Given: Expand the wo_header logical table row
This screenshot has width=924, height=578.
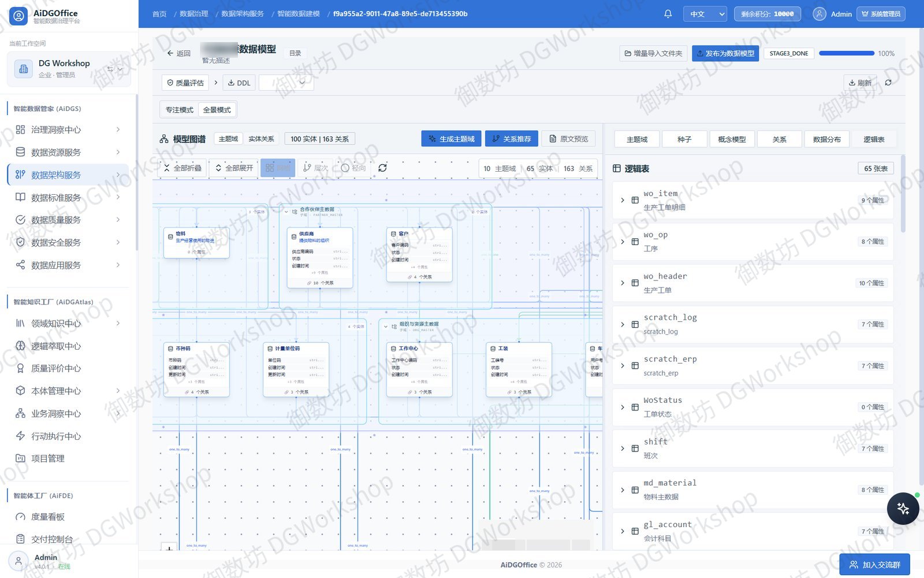Looking at the screenshot, I should [x=622, y=283].
